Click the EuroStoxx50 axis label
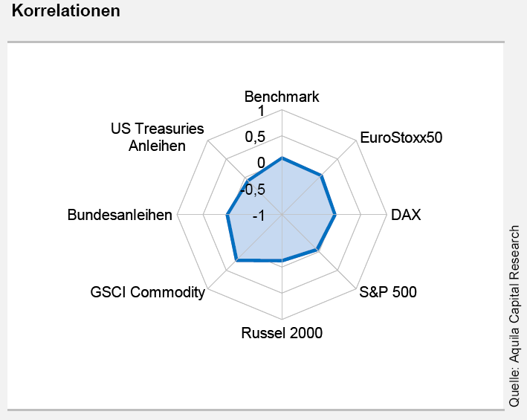Image resolution: width=527 pixels, height=420 pixels. pos(401,138)
